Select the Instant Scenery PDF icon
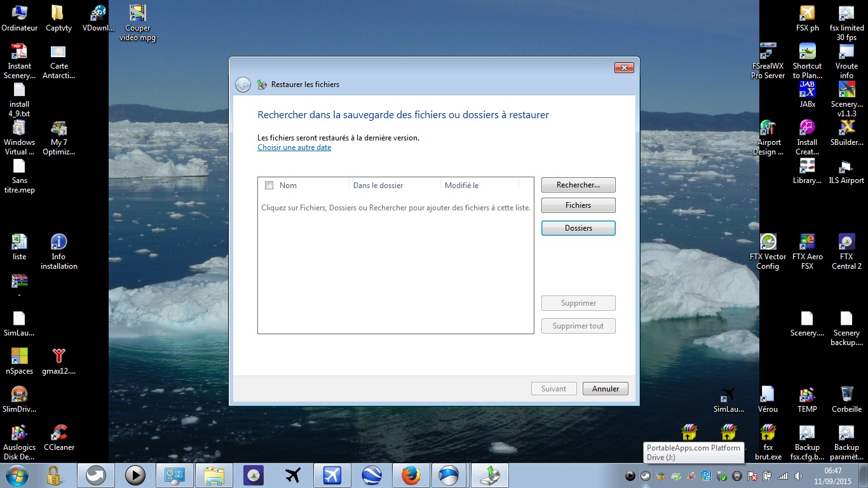 coord(20,61)
